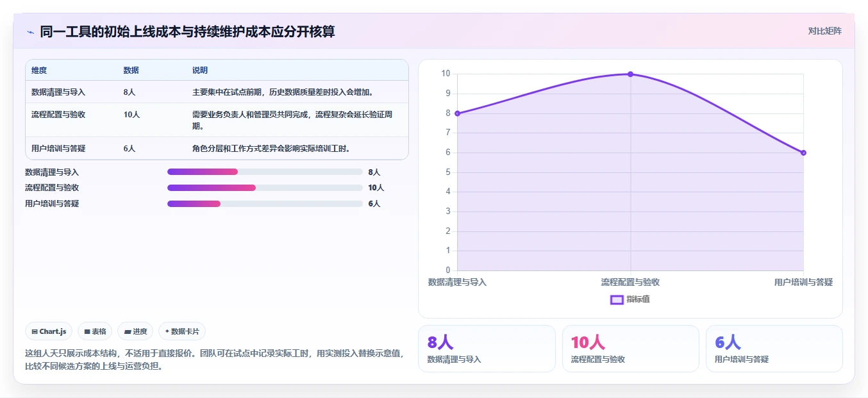Click the 数据清理与导入 progress bar

pos(265,172)
